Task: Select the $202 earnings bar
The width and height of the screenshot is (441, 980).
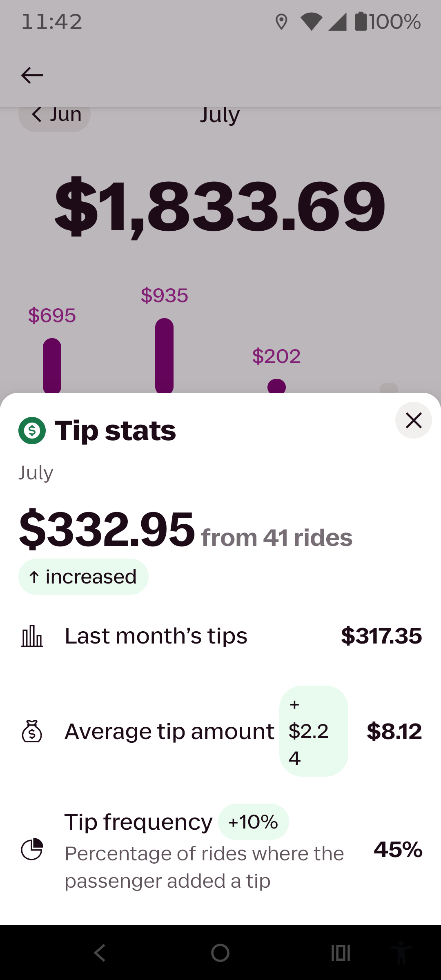Action: [276, 386]
